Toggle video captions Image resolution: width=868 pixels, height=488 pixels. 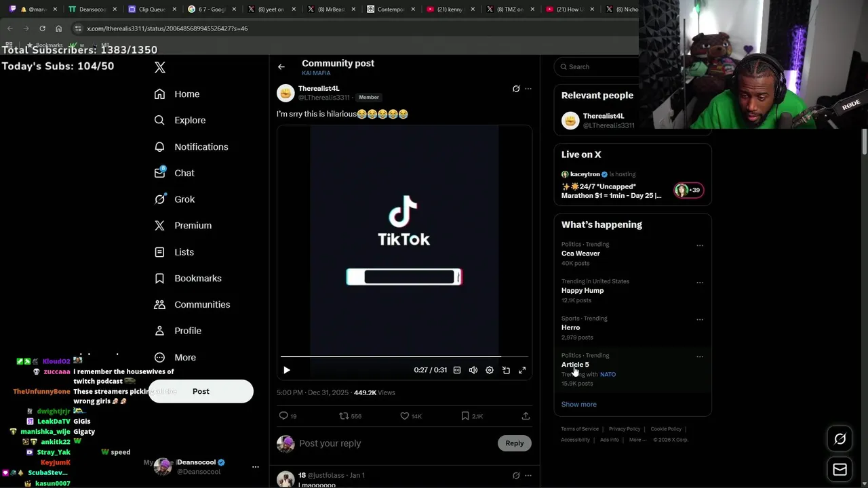coord(457,370)
